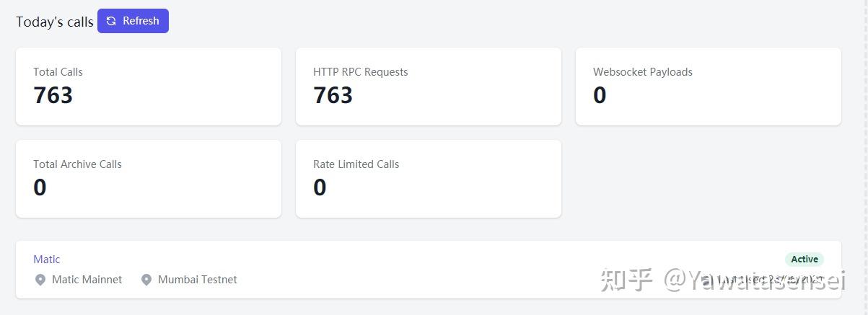868x315 pixels.
Task: Click the 763 value under HTTP RPC Requests
Action: click(333, 95)
